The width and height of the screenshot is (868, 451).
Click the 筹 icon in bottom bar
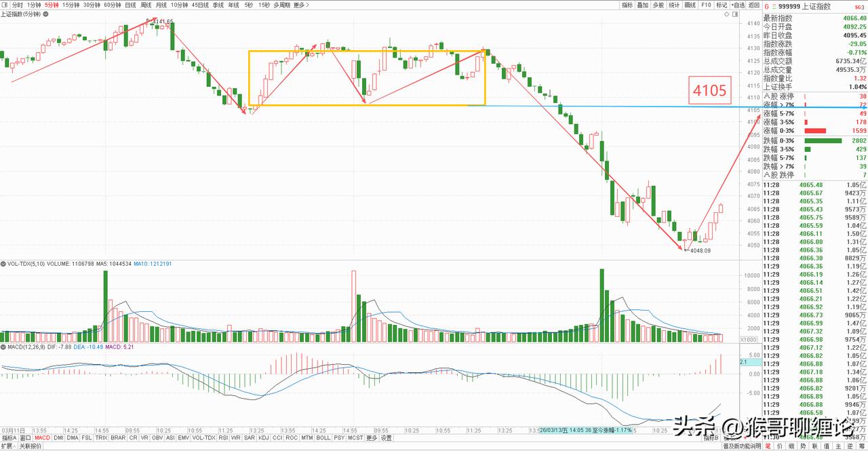coord(862,446)
